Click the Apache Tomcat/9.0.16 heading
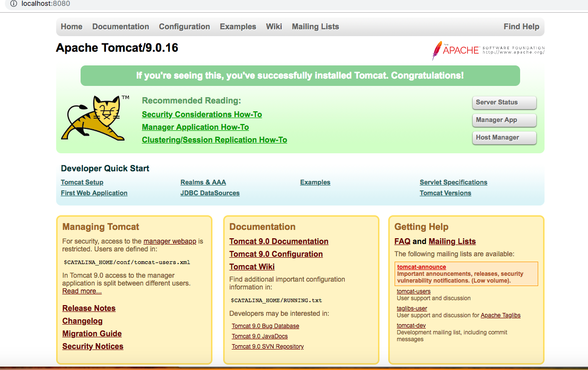This screenshot has width=588, height=370. (x=117, y=48)
